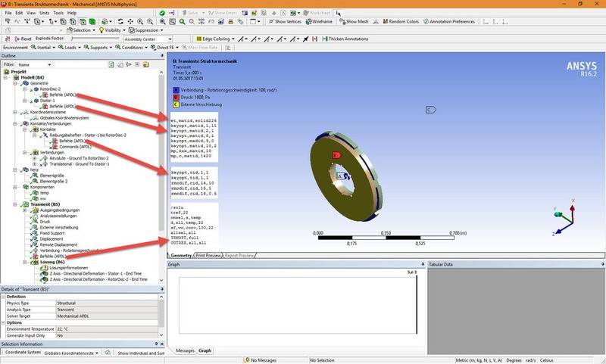Click the red Druck legend swatch B
Viewport: 606px width, 364px height.
(176, 98)
